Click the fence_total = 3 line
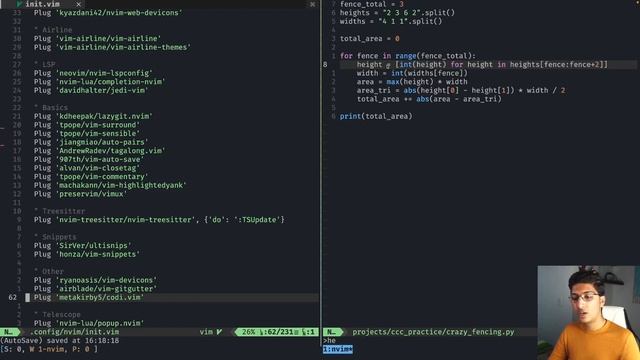Screen dimensions: 640x360 click(x=372, y=4)
